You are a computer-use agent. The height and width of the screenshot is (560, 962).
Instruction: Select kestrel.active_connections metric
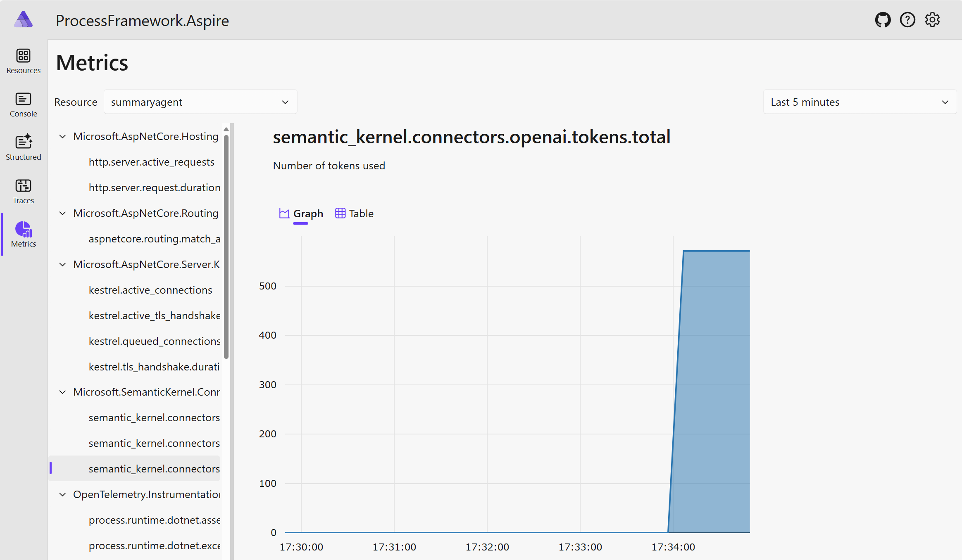(150, 290)
